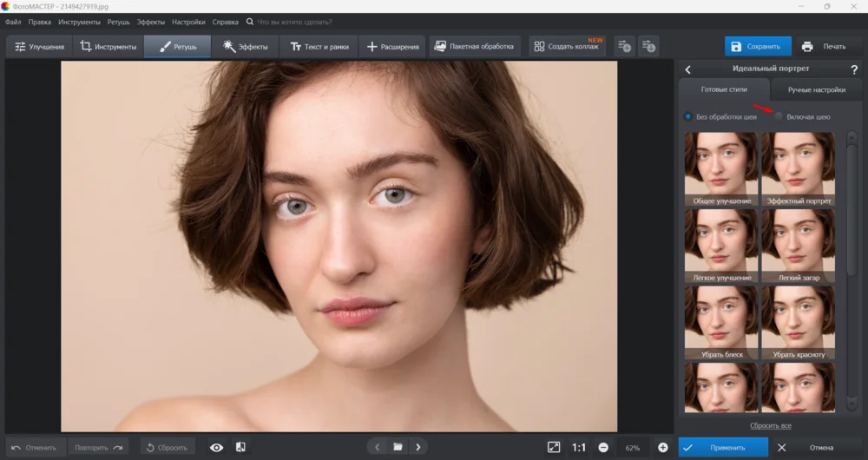Select the 'Без обработки шеи' radio option
The width and height of the screenshot is (868, 460).
pos(688,116)
